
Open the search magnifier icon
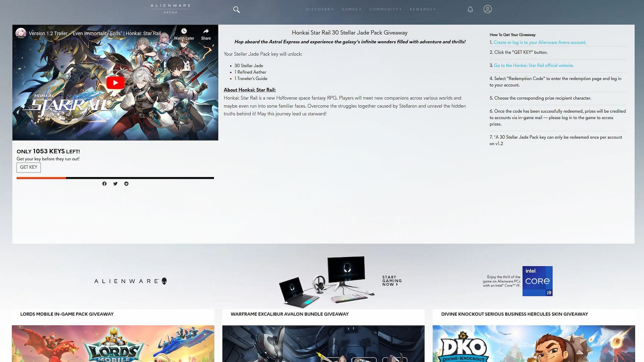pos(236,10)
